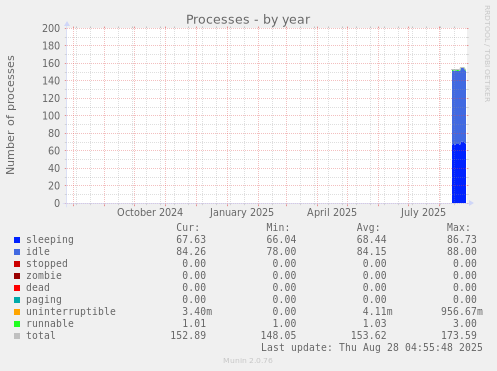Click the 160 y-axis tick label
Viewport: 497px width, 371px height.
click(x=51, y=63)
